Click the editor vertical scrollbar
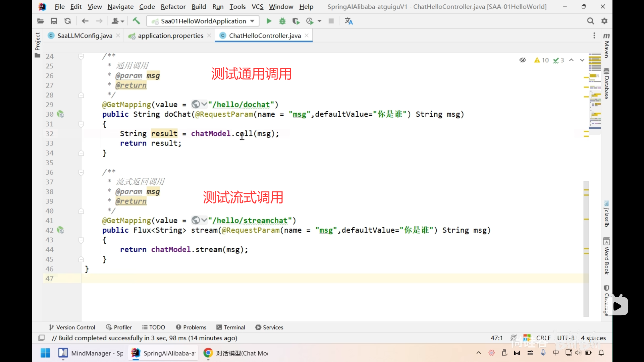 [586, 248]
